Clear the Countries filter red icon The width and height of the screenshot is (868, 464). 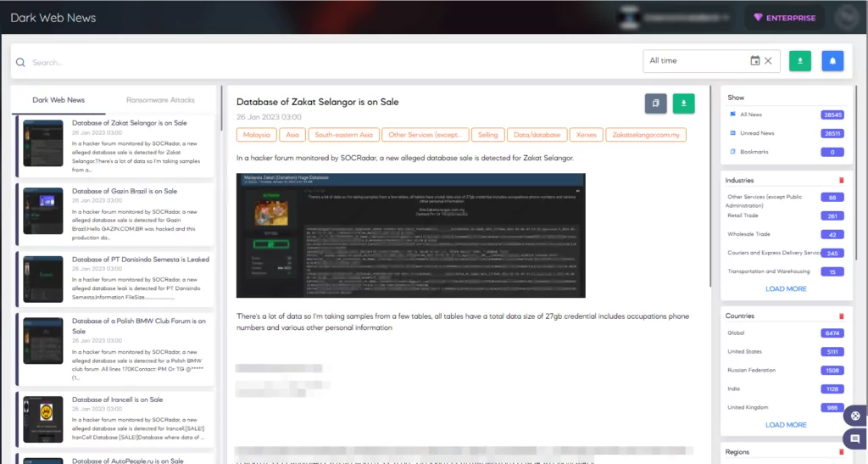tap(842, 316)
